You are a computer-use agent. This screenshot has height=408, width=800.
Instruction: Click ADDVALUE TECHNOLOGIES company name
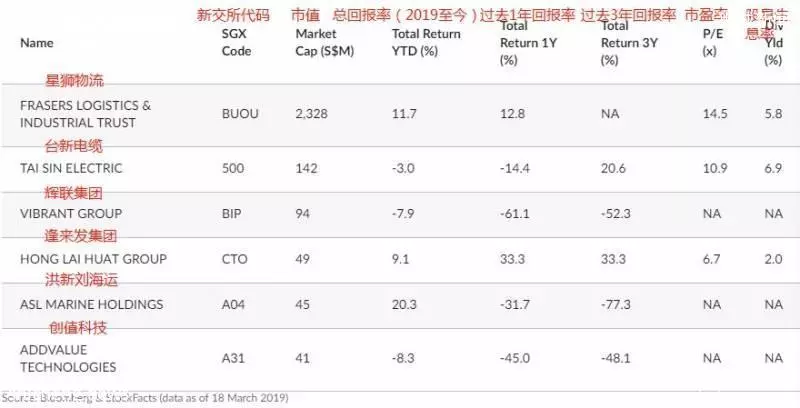[68, 358]
